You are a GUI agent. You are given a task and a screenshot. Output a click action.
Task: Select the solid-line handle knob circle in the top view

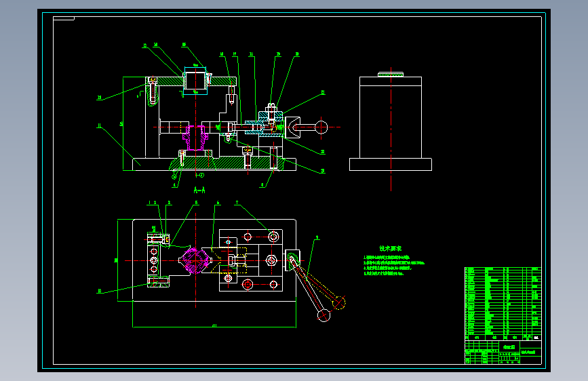324,315
